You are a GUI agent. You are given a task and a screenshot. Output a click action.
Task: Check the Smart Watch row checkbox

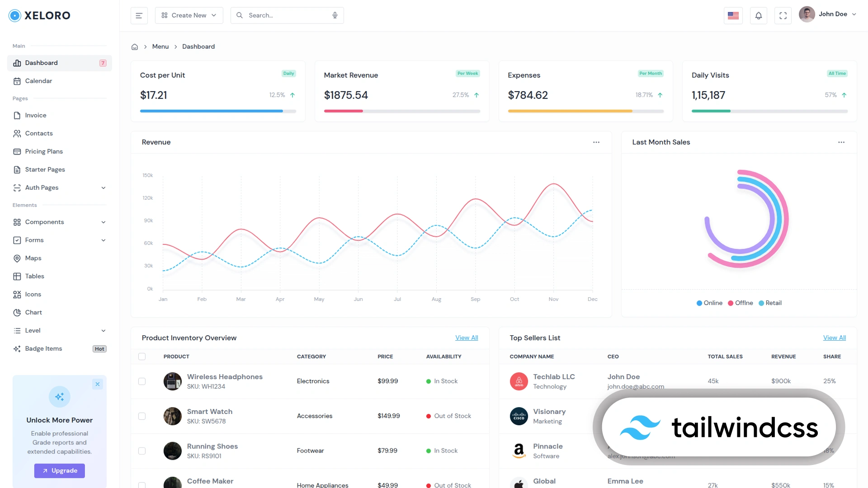[x=142, y=416]
